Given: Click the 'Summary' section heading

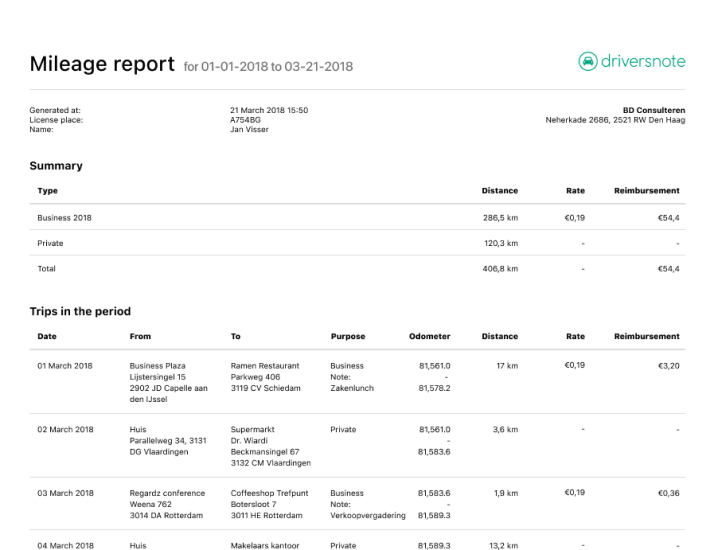Looking at the screenshot, I should [56, 166].
